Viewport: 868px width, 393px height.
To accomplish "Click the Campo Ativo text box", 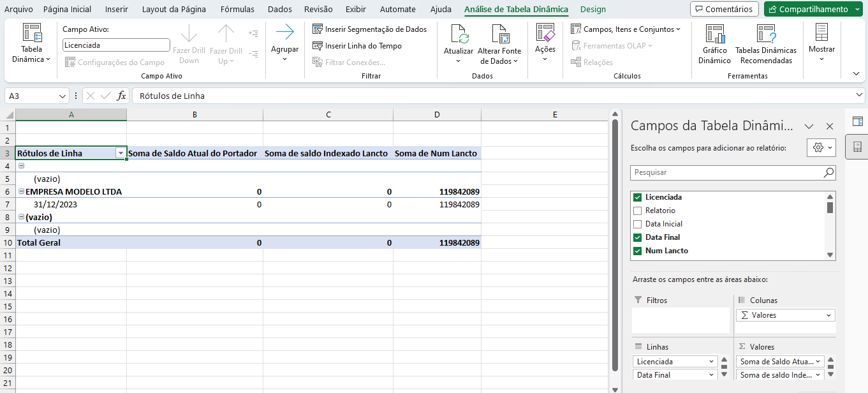I will [x=116, y=45].
